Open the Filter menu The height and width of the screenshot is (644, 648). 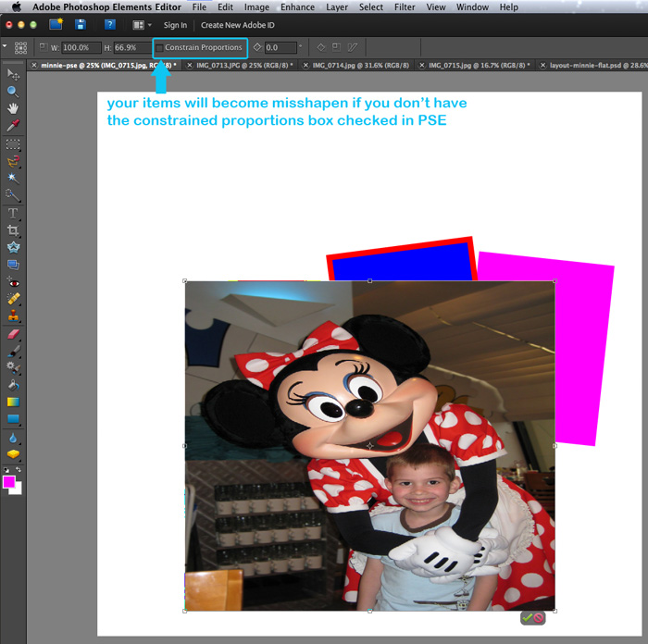tap(405, 7)
